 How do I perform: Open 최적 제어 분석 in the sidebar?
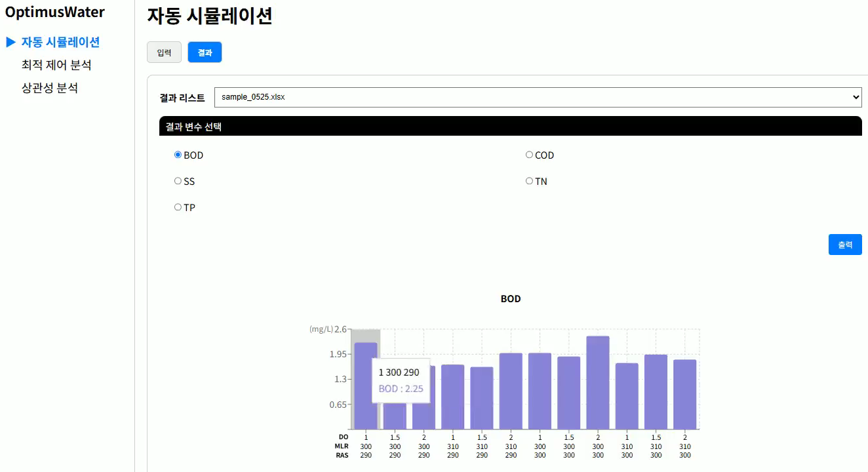56,66
